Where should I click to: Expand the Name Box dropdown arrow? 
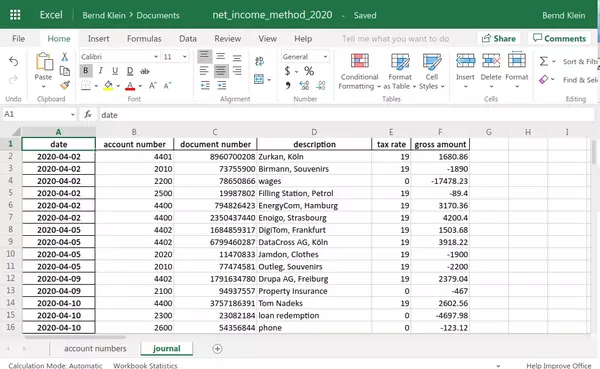(73, 114)
